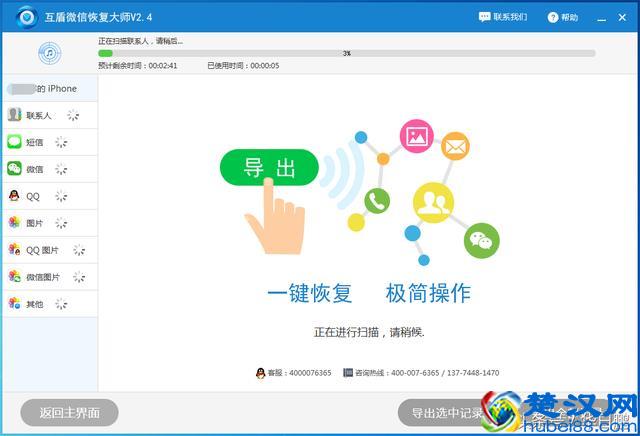
Task: Click the green phone call icon
Action: (377, 200)
